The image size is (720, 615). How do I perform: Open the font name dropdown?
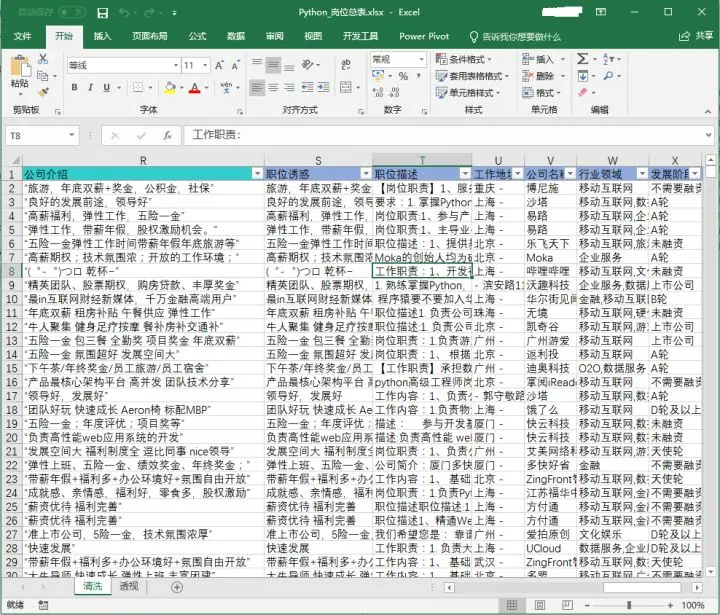point(176,65)
